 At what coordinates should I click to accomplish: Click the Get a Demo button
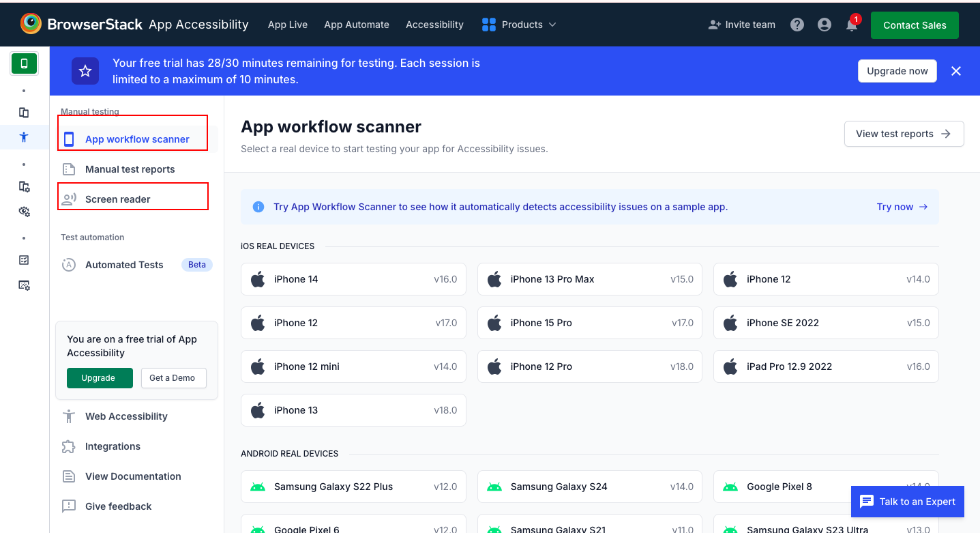coord(174,378)
